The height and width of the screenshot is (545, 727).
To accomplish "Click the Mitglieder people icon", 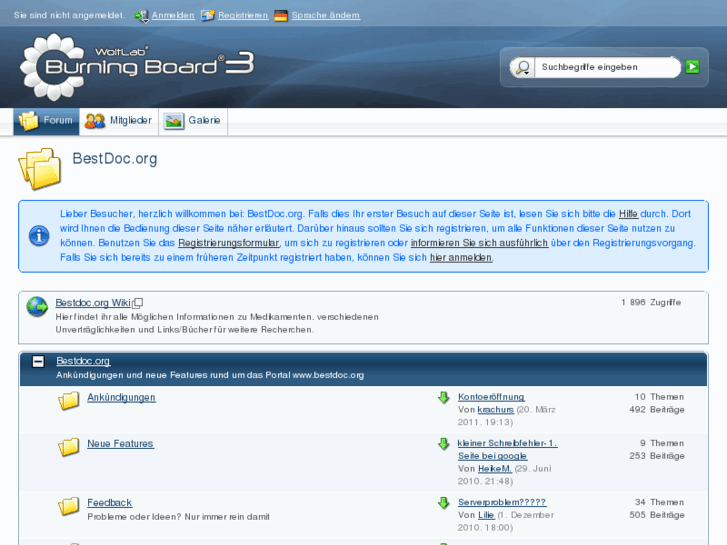I will (95, 121).
